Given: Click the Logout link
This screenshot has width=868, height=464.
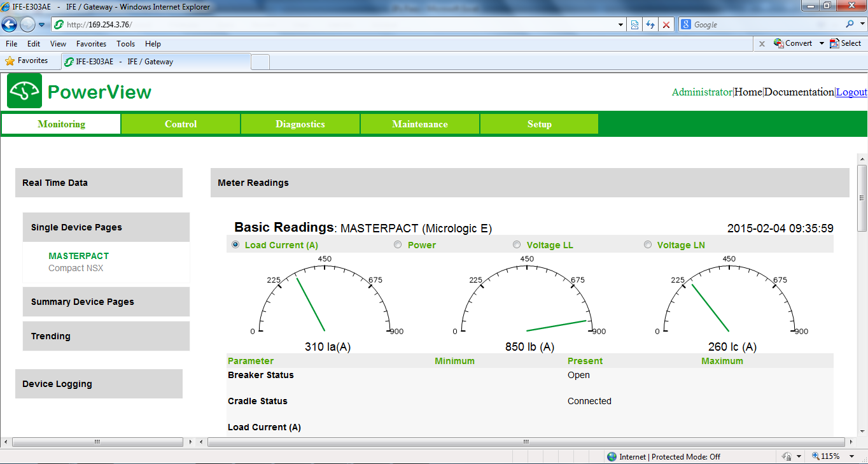Looking at the screenshot, I should click(x=851, y=92).
